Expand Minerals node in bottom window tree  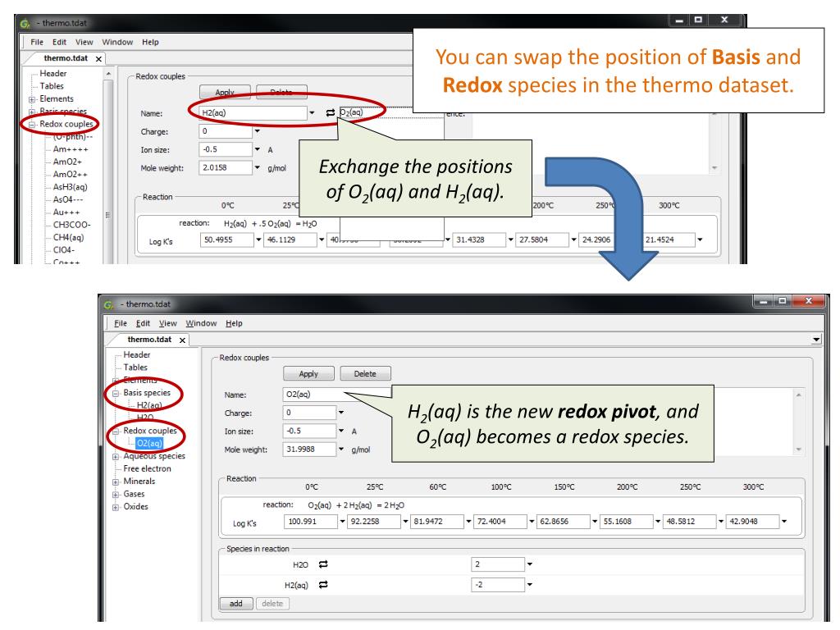tap(116, 482)
